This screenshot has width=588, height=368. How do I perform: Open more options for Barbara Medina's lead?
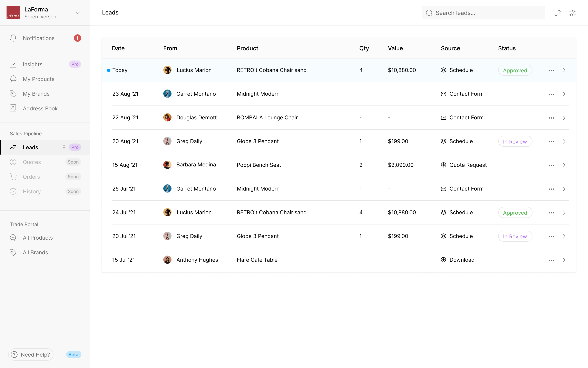[551, 166]
